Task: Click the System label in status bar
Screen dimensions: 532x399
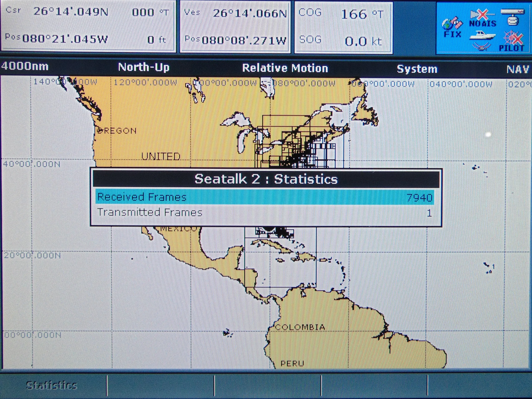Action: click(417, 69)
